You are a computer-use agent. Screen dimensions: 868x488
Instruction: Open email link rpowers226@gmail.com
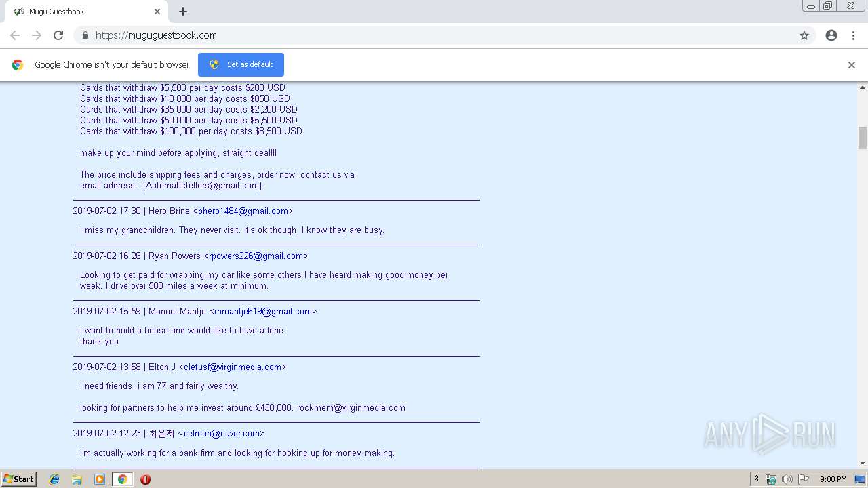[x=256, y=256]
